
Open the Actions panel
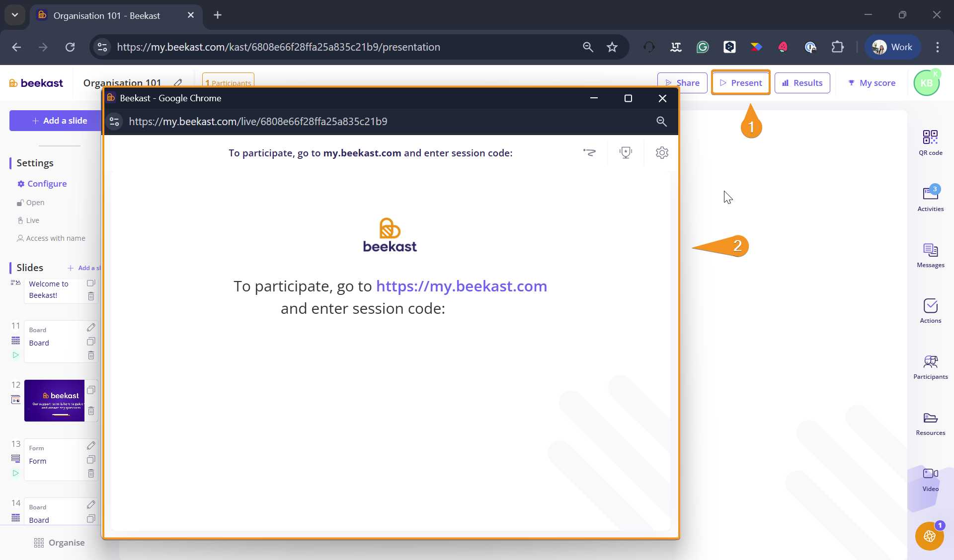pyautogui.click(x=930, y=311)
